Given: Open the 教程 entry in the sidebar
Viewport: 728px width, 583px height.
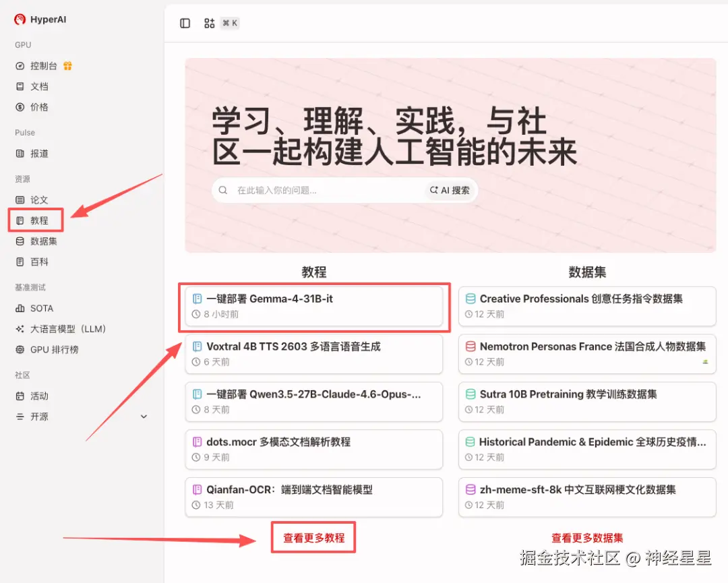Looking at the screenshot, I should coord(35,220).
